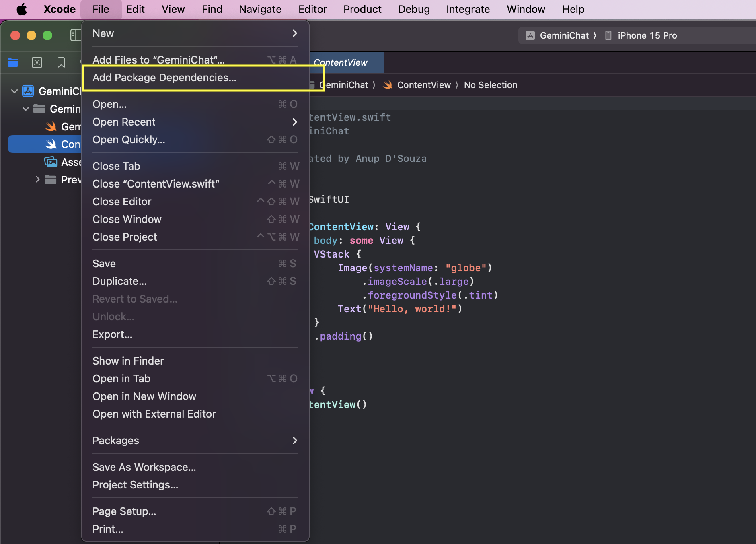Click the GeminiChat scheme app icon
Image resolution: width=756 pixels, height=544 pixels.
click(x=530, y=35)
